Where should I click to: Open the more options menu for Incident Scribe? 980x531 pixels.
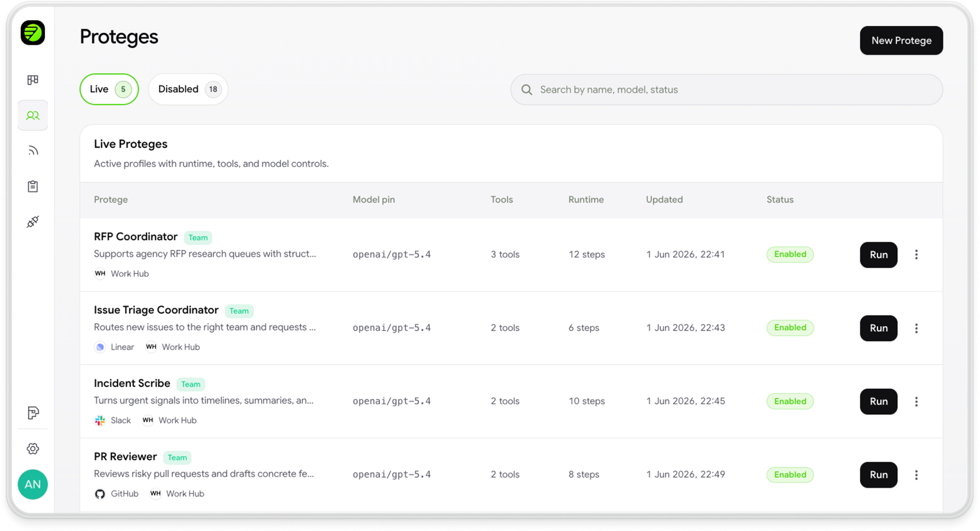coord(916,401)
